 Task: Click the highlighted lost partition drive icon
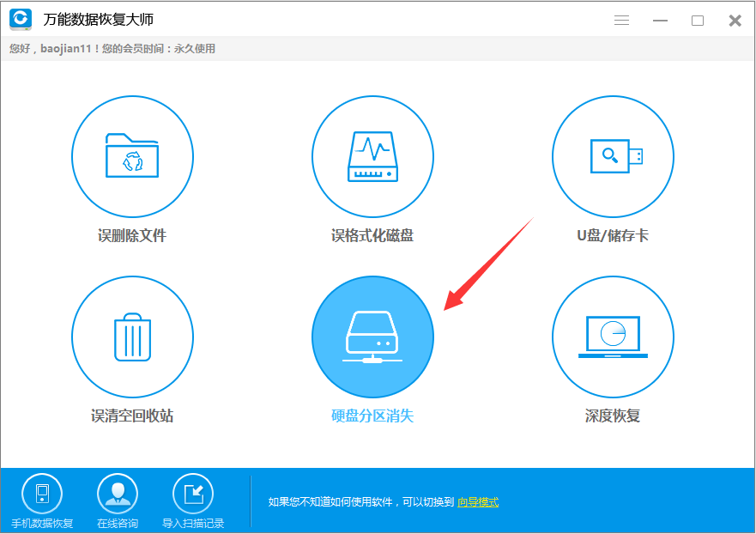click(372, 337)
